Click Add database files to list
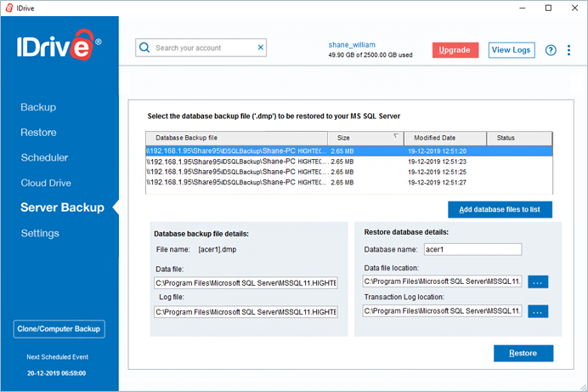 500,210
